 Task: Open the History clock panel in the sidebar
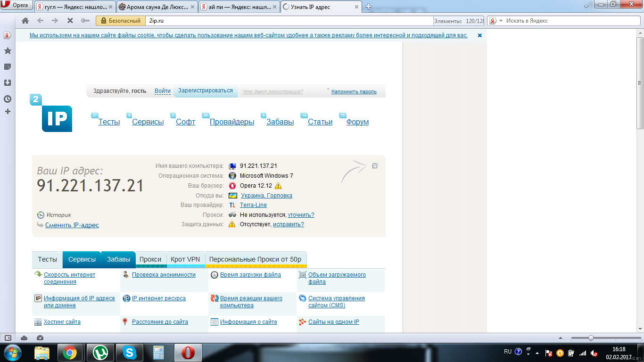[8, 99]
